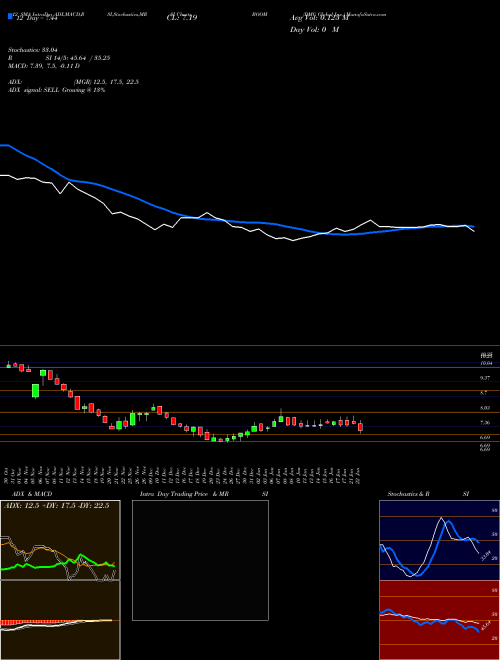The width and height of the screenshot is (500, 660).
Task: Click the Stochastics: 33.04 reading
Action: 32,50
